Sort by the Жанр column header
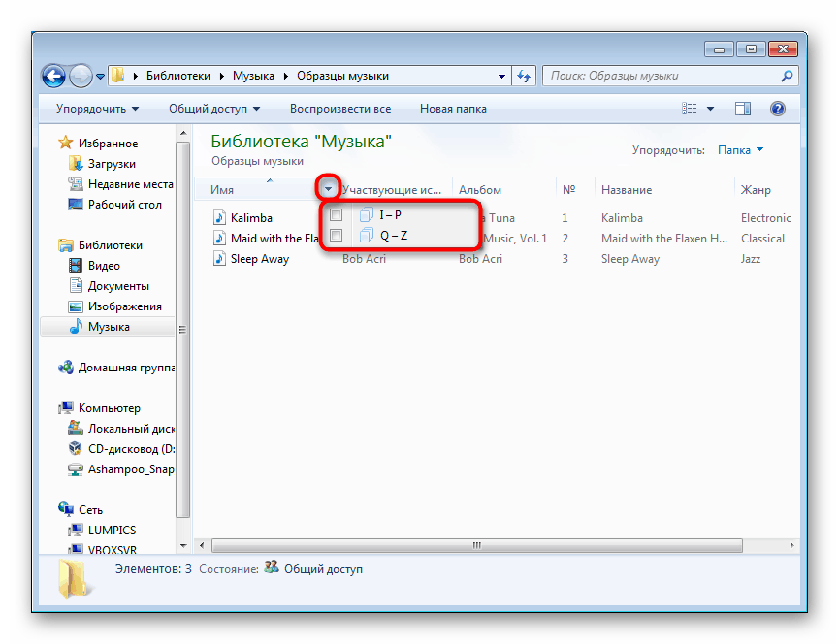The image size is (839, 644). (x=756, y=190)
